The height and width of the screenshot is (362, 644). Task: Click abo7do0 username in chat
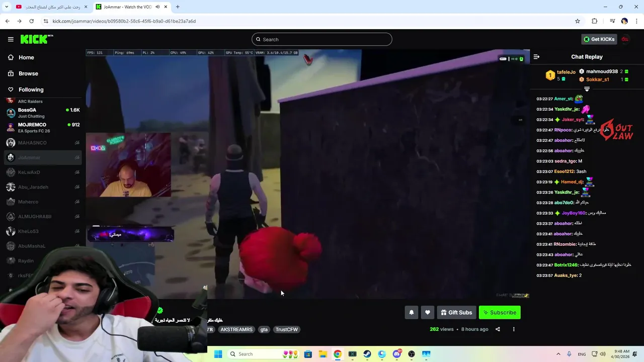563,203
